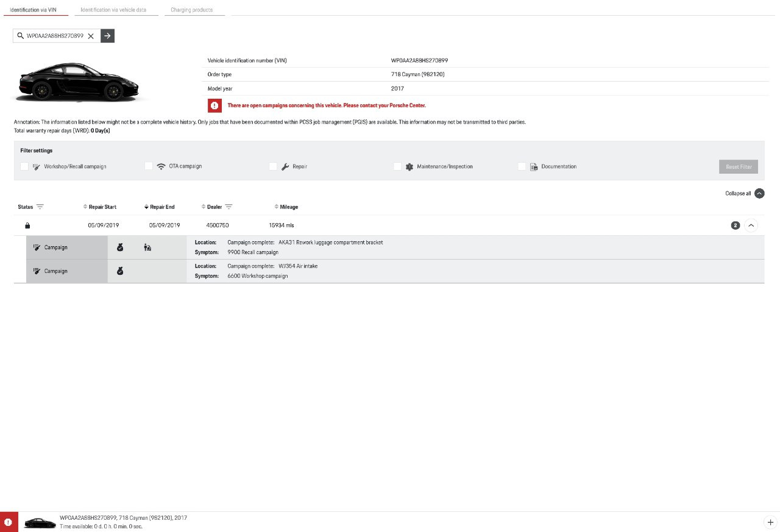Enable the Documentation filter checkbox
The height and width of the screenshot is (532, 780).
point(522,166)
